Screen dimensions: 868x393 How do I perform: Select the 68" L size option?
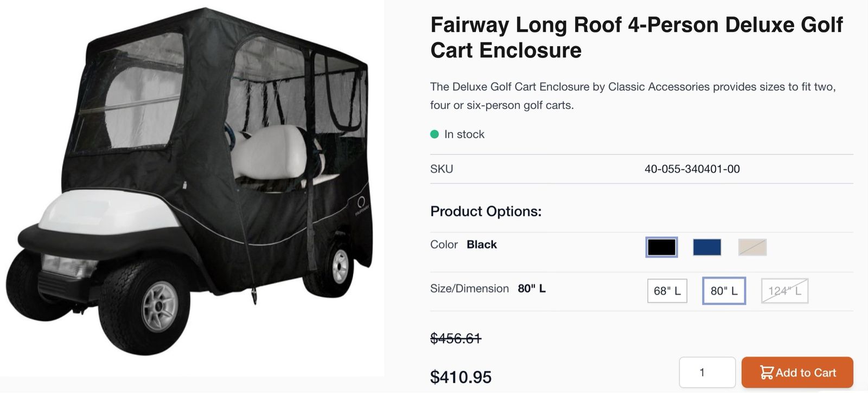667,291
